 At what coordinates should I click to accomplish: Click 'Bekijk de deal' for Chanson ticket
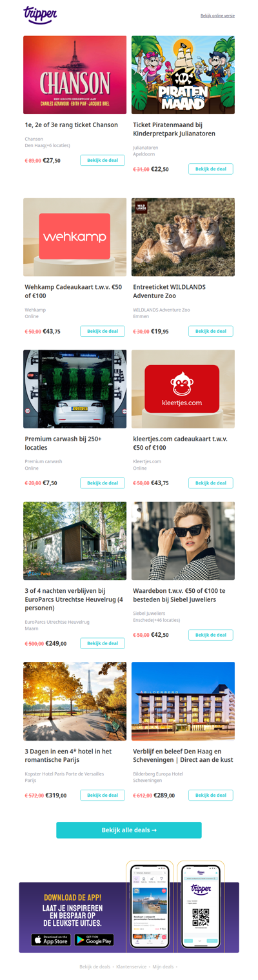point(103,160)
